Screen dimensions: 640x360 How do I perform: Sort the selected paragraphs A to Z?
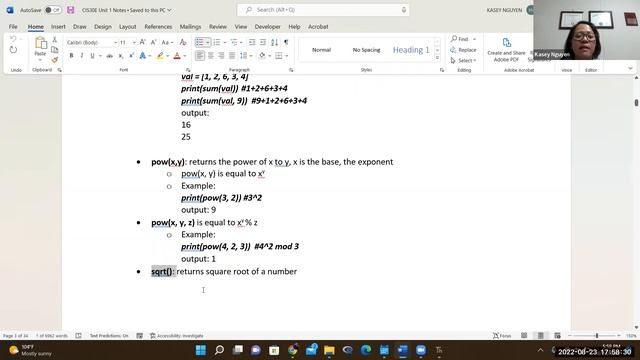point(274,42)
